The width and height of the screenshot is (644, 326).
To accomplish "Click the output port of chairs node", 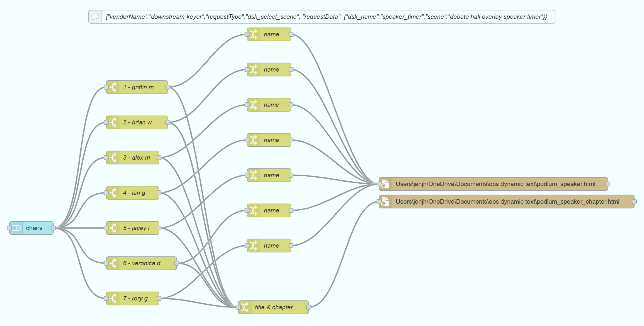I will pyautogui.click(x=53, y=228).
